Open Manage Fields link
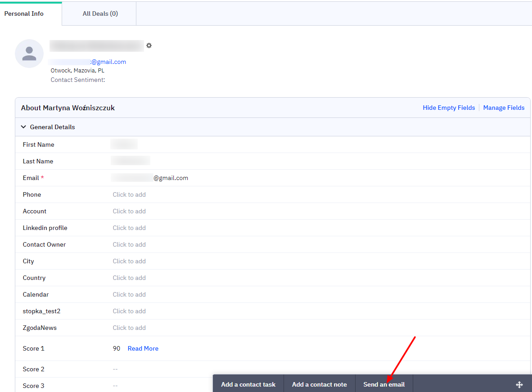 (x=504, y=108)
